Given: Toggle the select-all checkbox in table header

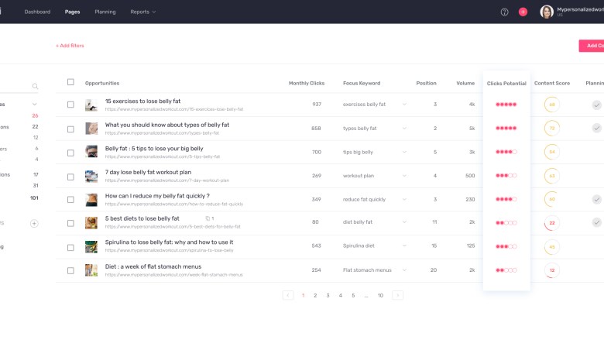Looking at the screenshot, I should 70,82.
